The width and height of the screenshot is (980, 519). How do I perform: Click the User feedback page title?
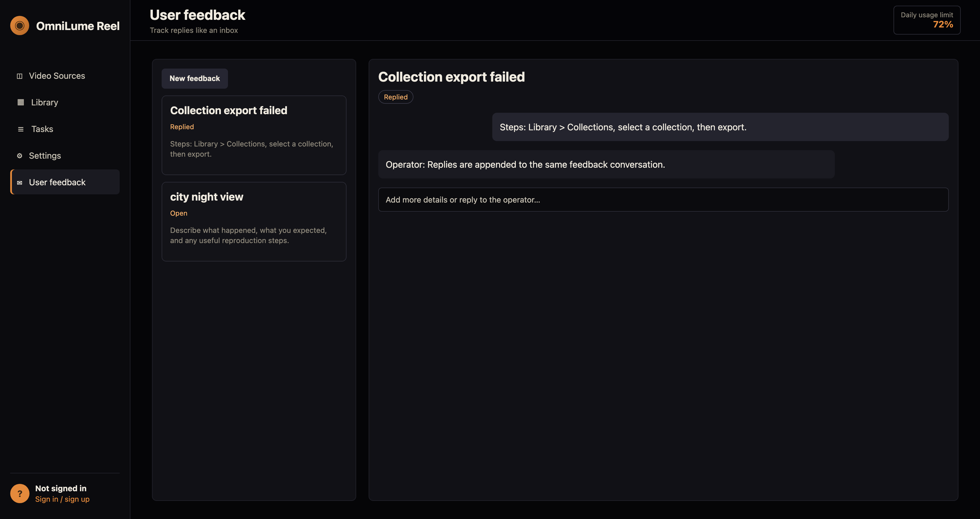coord(197,15)
